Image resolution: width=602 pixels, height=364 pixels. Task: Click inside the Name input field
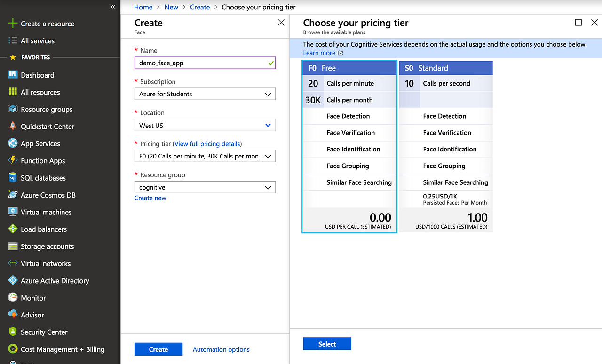(x=205, y=63)
